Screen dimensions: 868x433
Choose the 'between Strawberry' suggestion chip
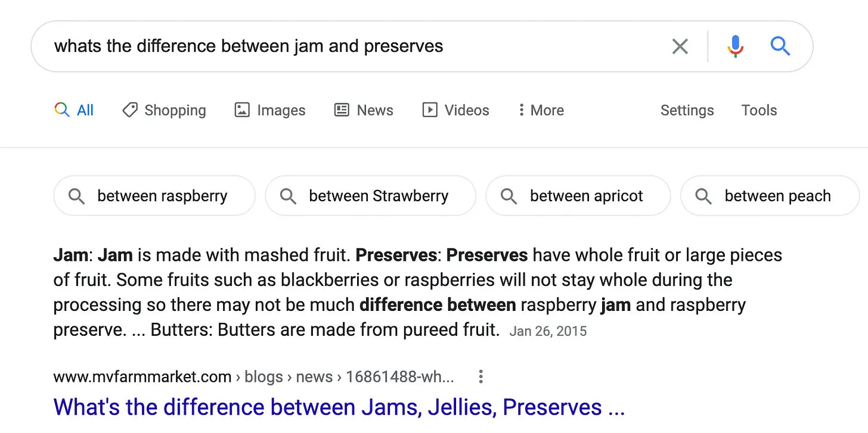(x=370, y=195)
